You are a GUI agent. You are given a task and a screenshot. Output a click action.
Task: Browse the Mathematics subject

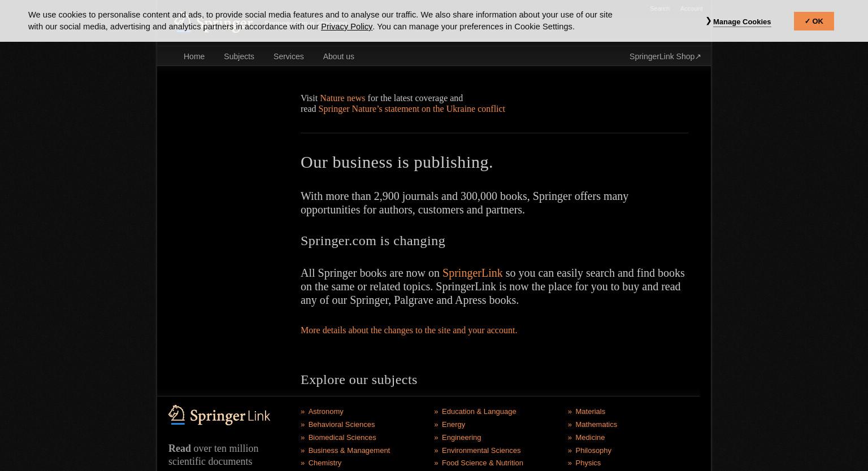pos(596,425)
